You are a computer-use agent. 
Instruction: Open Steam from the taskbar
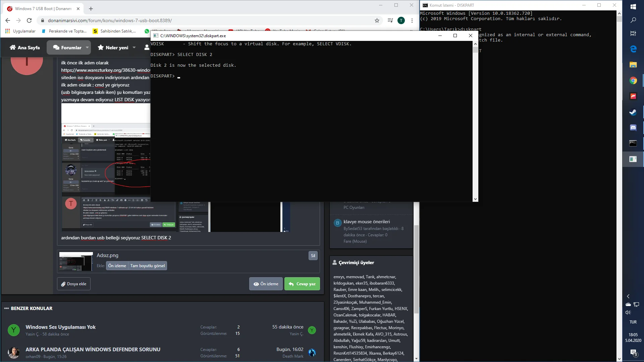point(633,112)
